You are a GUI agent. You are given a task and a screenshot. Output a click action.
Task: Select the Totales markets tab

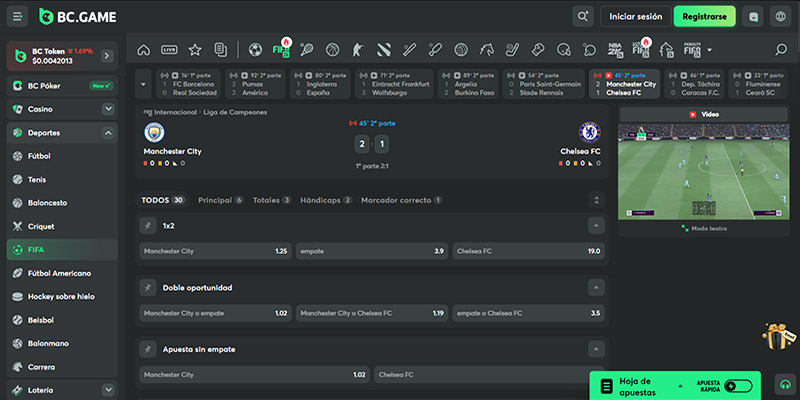click(x=272, y=200)
